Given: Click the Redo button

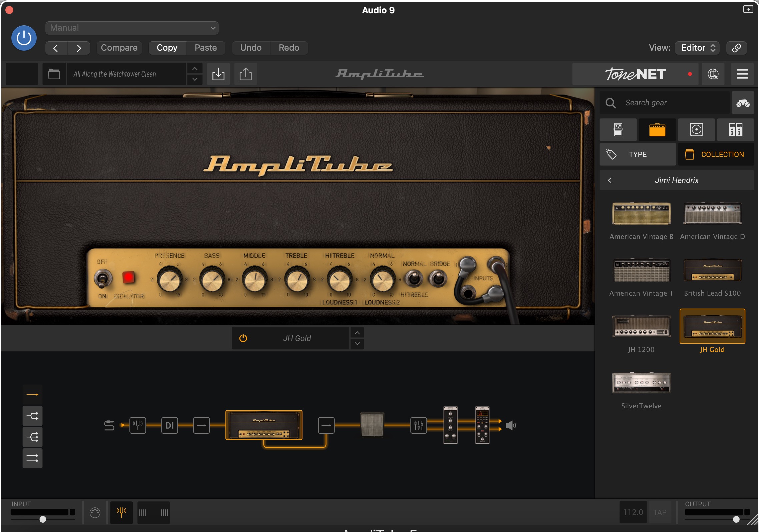Looking at the screenshot, I should tap(289, 48).
